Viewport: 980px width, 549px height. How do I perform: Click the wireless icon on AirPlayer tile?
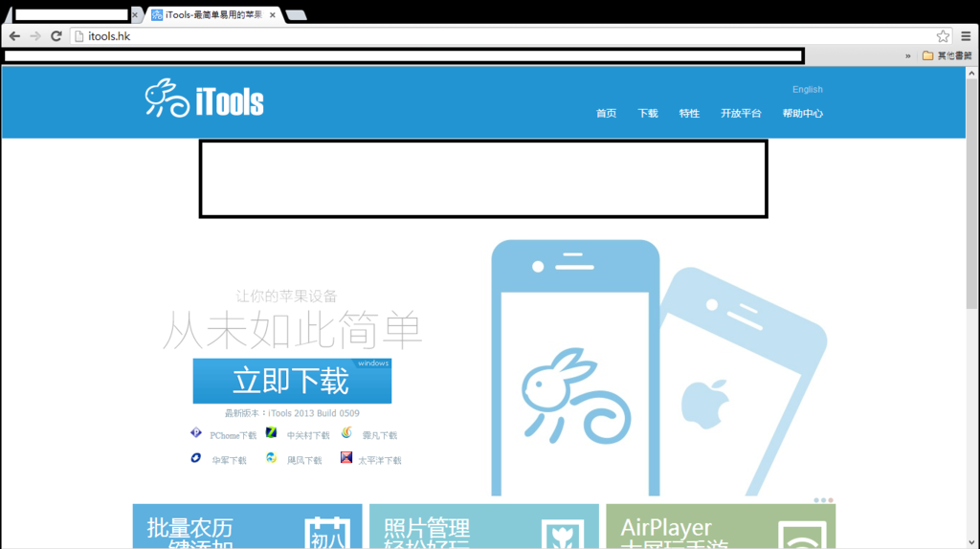pyautogui.click(x=803, y=534)
